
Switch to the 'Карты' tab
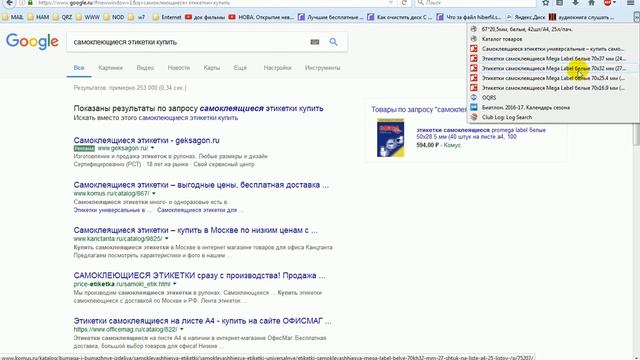211,68
